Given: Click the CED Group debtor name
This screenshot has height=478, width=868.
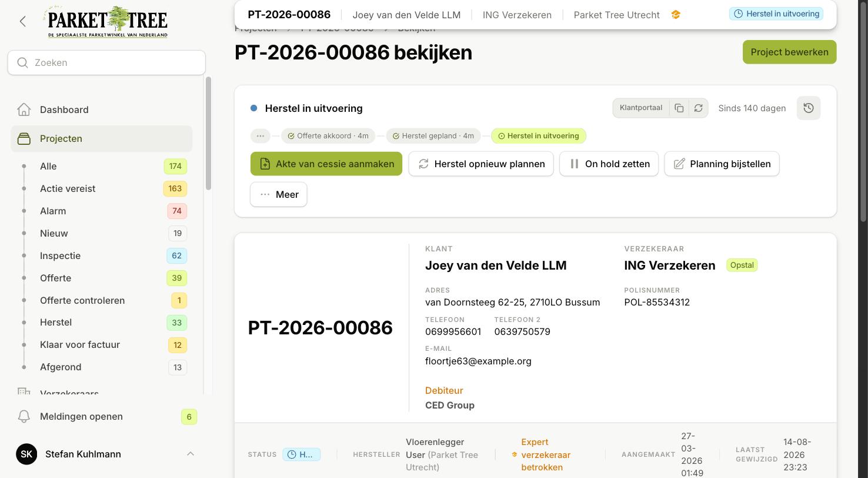Looking at the screenshot, I should click(450, 405).
